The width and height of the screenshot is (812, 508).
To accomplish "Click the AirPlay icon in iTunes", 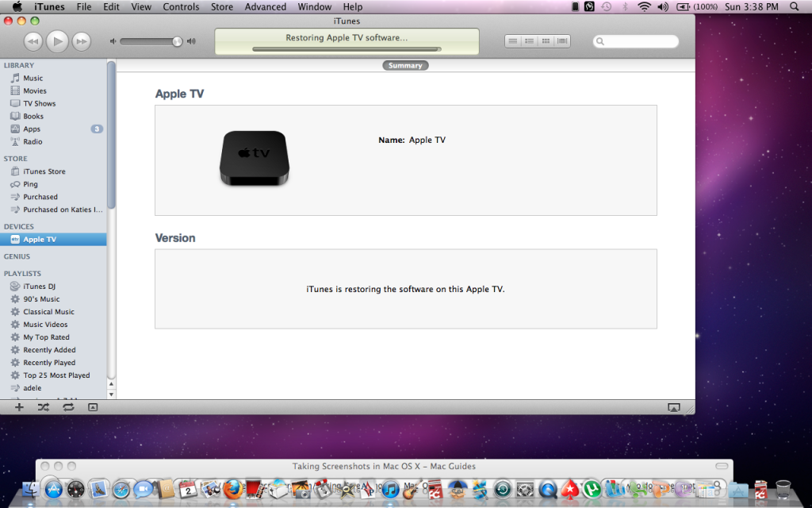I will [674, 407].
